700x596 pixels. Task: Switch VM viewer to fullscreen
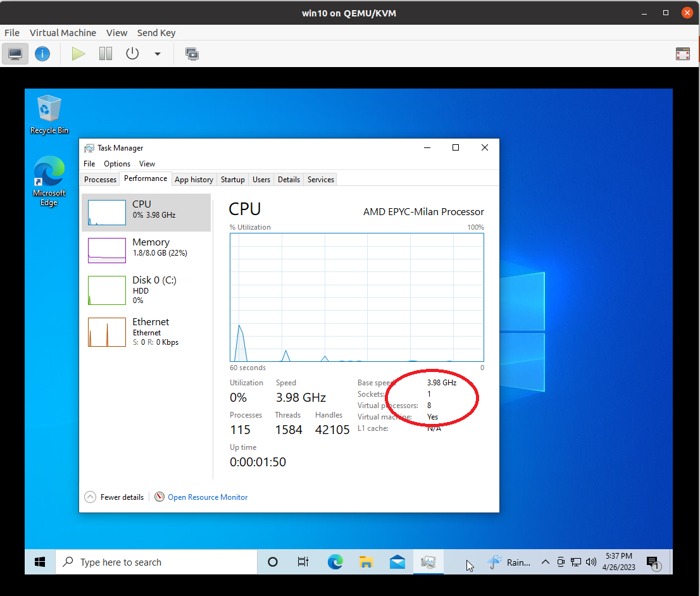click(683, 54)
